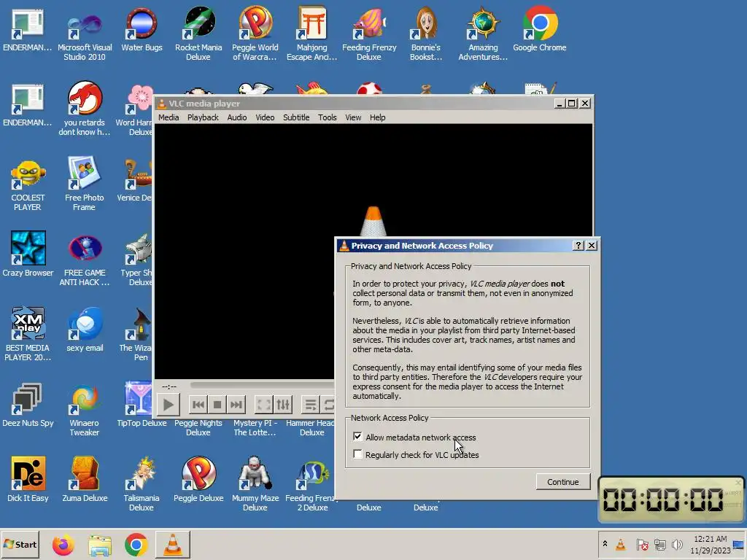Select the Zuma Deluxe desktop icon
Image resolution: width=747 pixels, height=560 pixels.
pos(85,480)
